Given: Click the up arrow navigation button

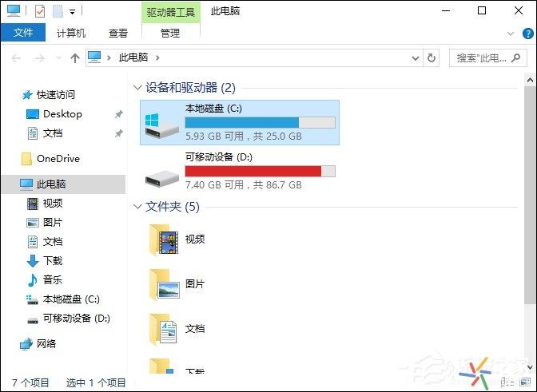Looking at the screenshot, I should (74, 57).
